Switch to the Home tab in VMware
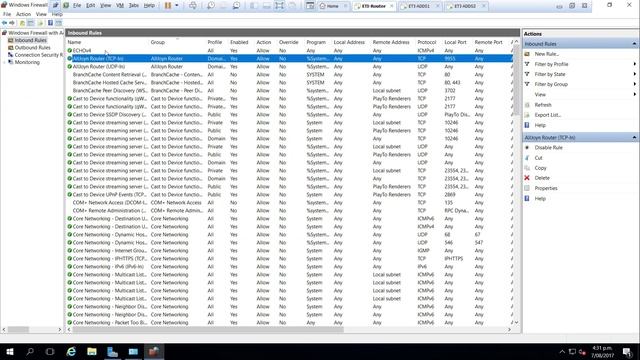This screenshot has height=360, width=640. pos(333,6)
